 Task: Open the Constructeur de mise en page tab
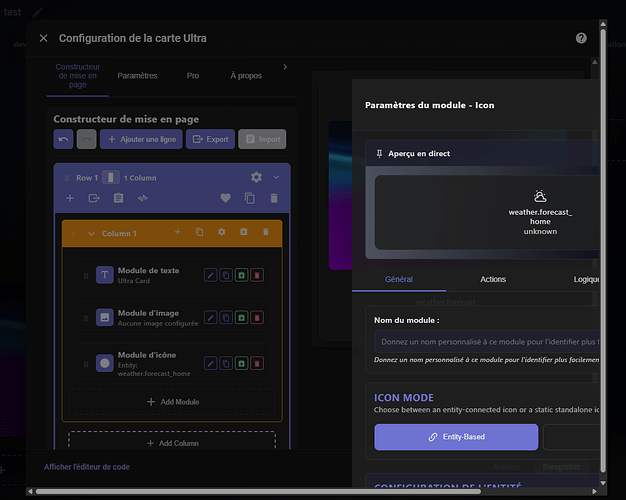77,76
